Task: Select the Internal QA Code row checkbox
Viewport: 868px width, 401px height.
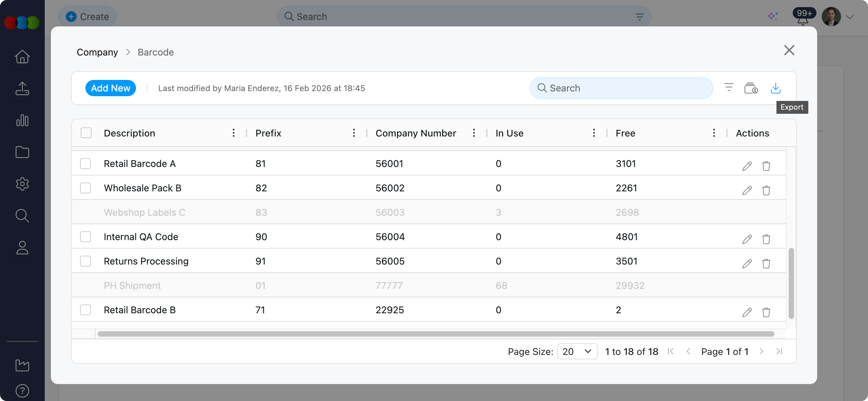Action: (85, 237)
